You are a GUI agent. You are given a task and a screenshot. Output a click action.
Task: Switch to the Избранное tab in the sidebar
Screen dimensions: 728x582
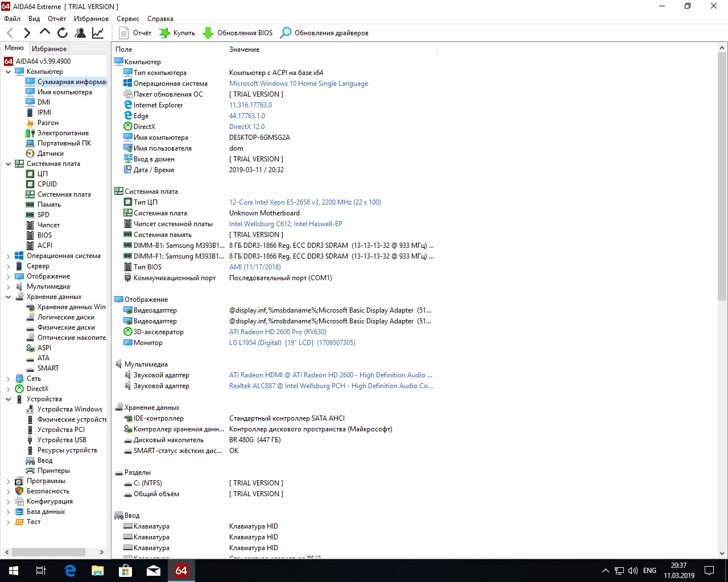pyautogui.click(x=49, y=49)
